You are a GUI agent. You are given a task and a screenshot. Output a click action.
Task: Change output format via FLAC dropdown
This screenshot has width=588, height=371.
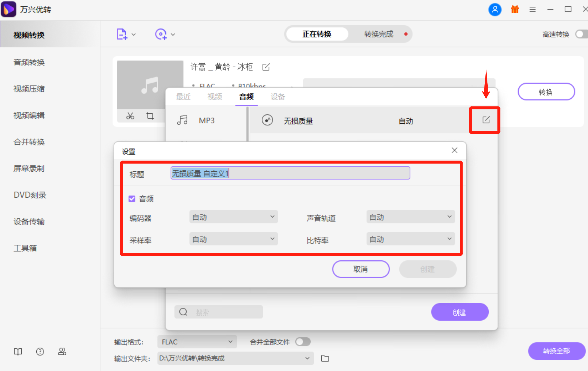197,342
